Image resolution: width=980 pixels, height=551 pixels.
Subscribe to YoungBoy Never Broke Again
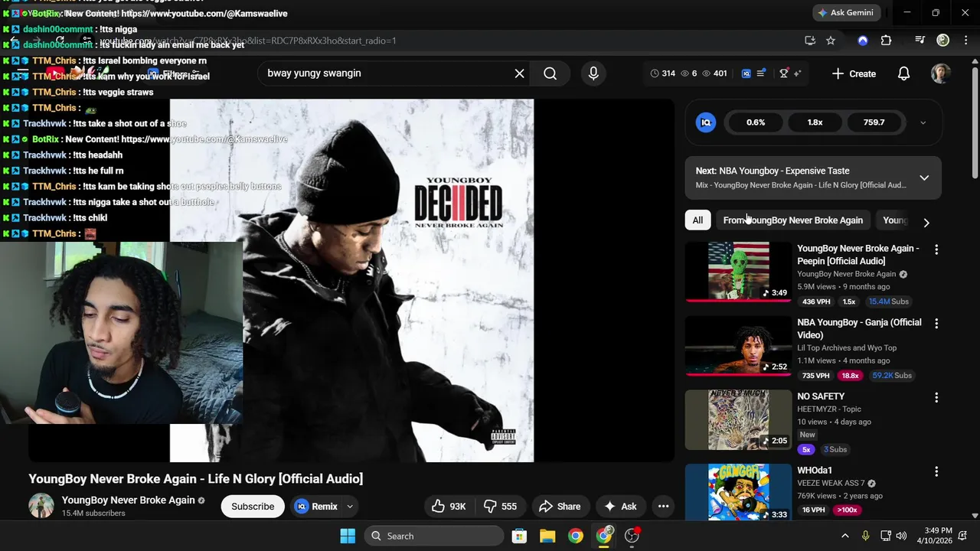tap(253, 507)
